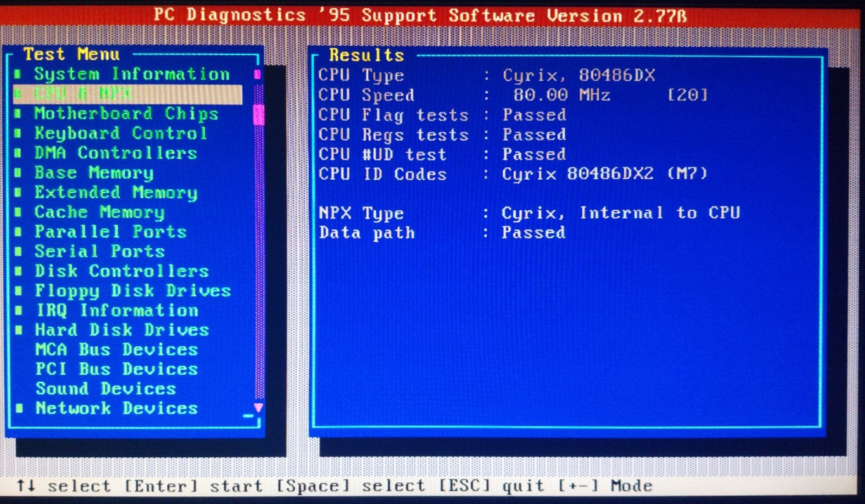The image size is (865, 504).
Task: Click the "[Space] select" hint in status bar
Action: tap(350, 486)
